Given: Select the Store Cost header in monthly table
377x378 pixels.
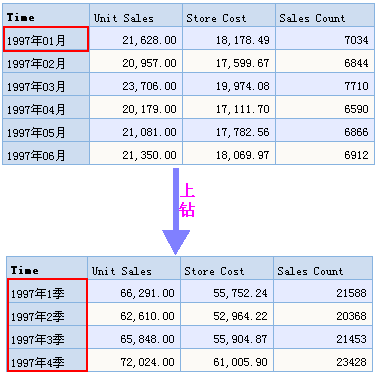Looking at the screenshot, I should pyautogui.click(x=229, y=15).
